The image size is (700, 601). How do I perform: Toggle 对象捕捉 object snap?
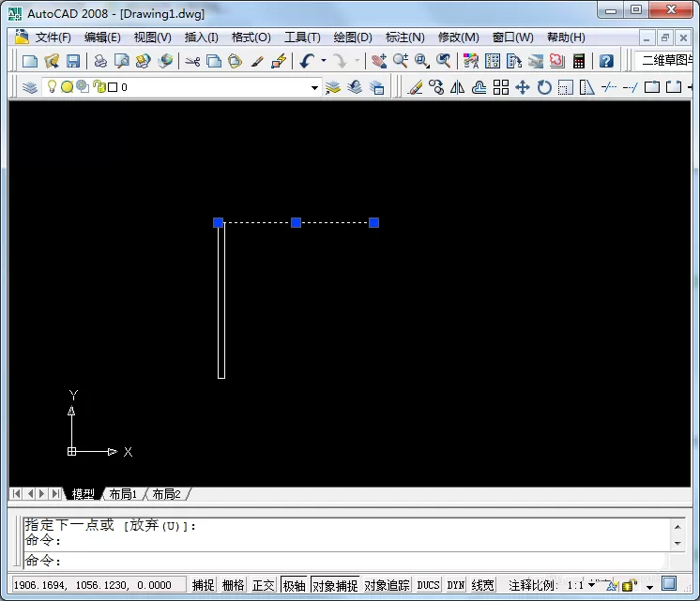[335, 585]
